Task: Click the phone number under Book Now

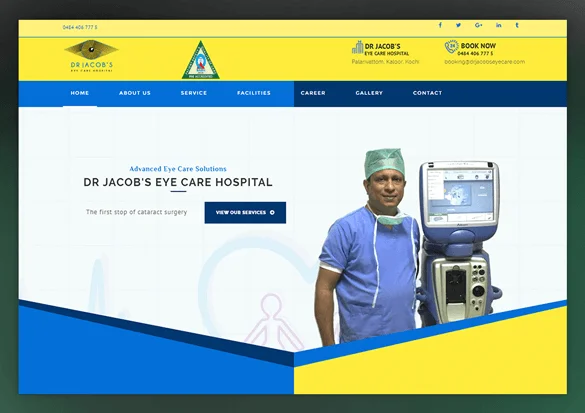Action: coord(475,53)
